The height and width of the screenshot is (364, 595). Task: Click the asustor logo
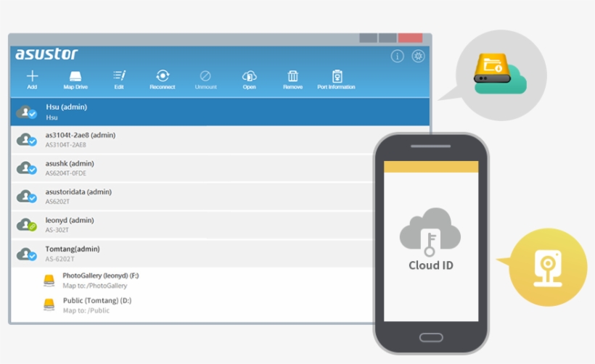[x=46, y=54]
